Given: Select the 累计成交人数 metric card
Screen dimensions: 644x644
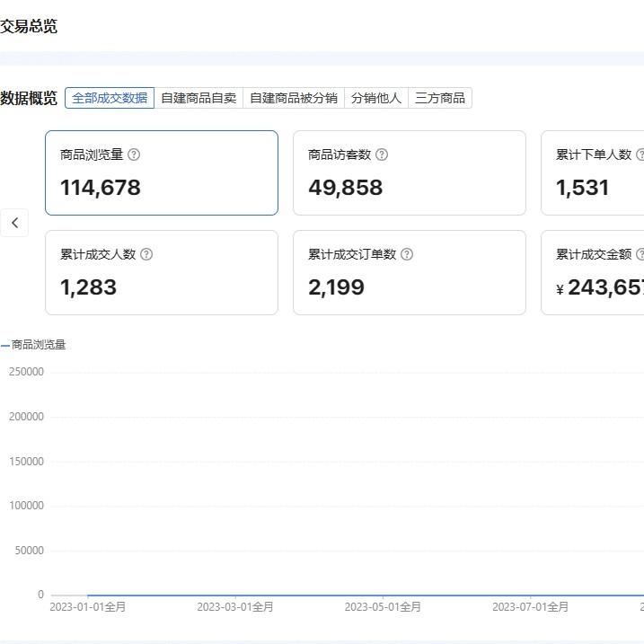Looking at the screenshot, I should (x=162, y=272).
